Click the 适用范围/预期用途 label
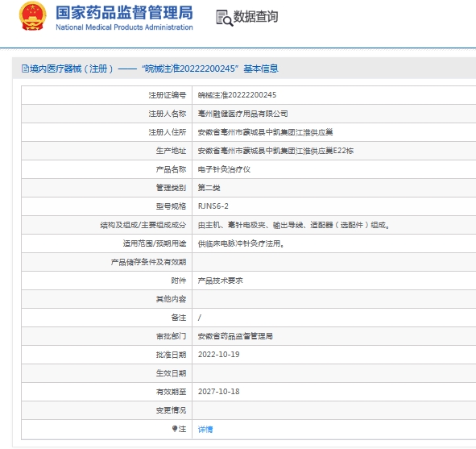 click(155, 243)
